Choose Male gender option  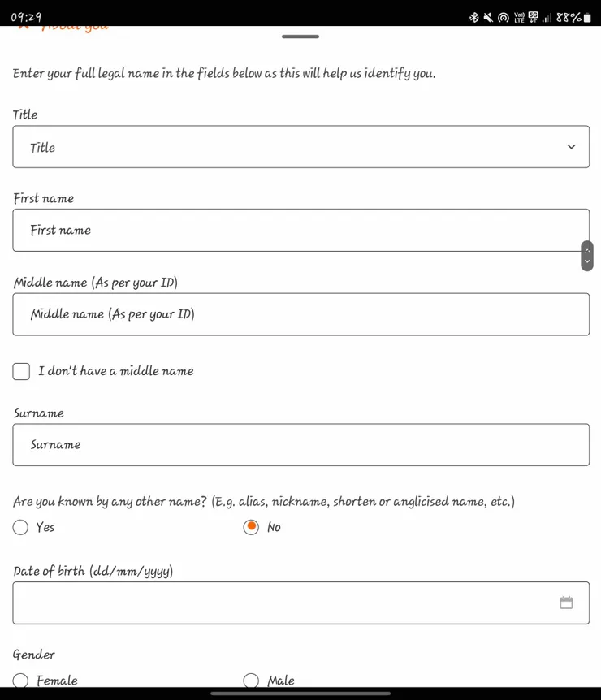pyautogui.click(x=251, y=681)
